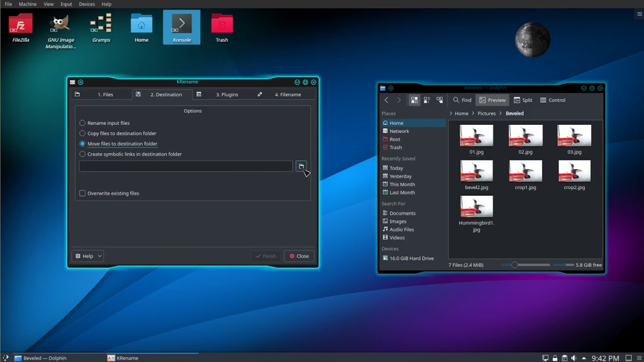
Task: Select Move files to destination folder
Action: [x=119, y=144]
